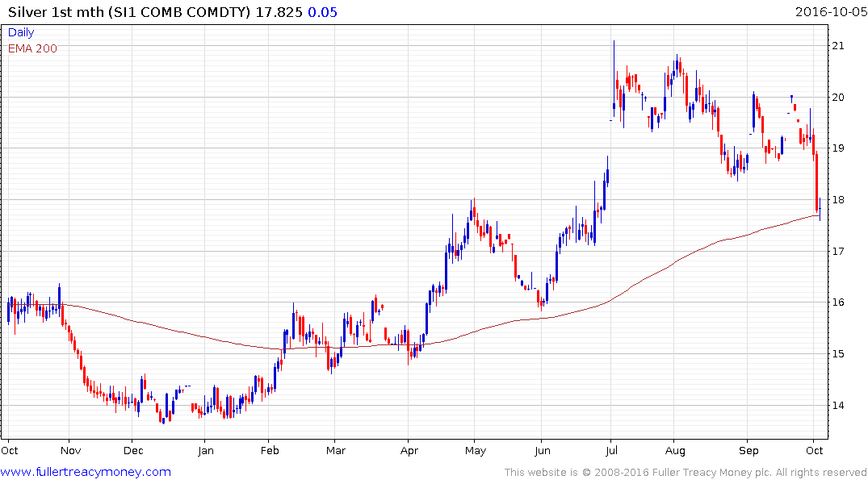
Task: Click the 'Feb' month label
Action: click(x=270, y=450)
